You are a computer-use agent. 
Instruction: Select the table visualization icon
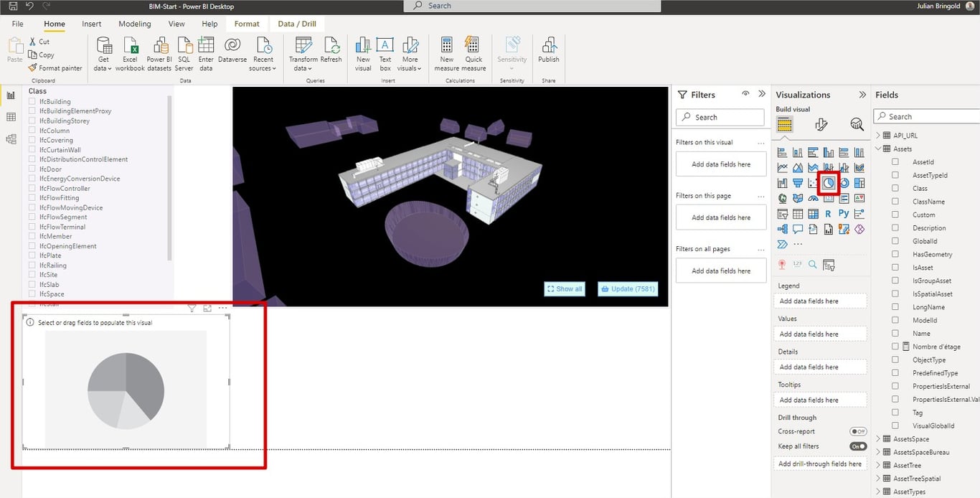[798, 214]
